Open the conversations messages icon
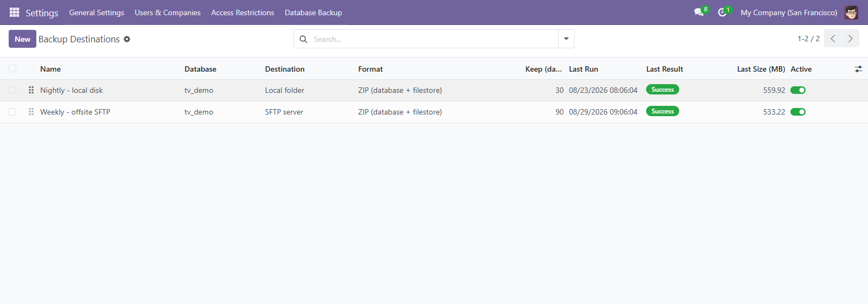Image resolution: width=868 pixels, height=304 pixels. 699,12
